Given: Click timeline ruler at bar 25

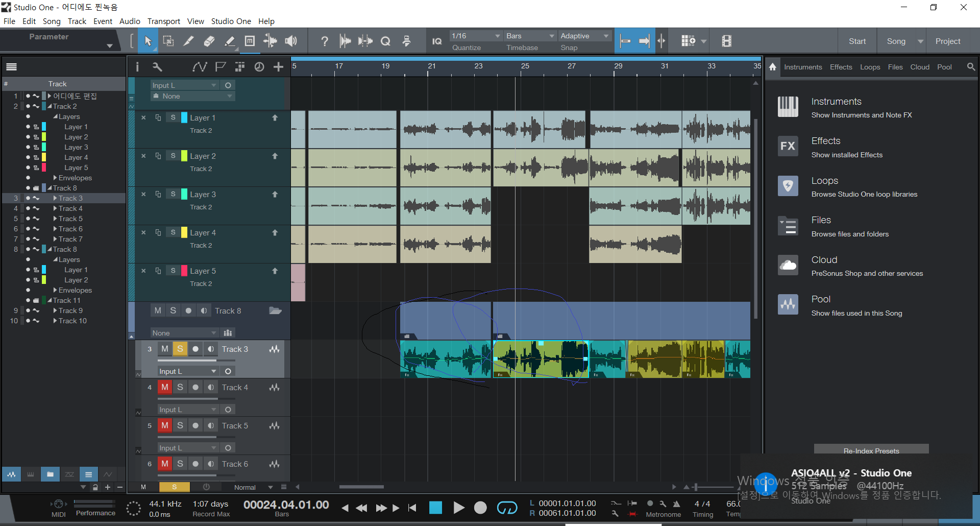Looking at the screenshot, I should coord(524,67).
